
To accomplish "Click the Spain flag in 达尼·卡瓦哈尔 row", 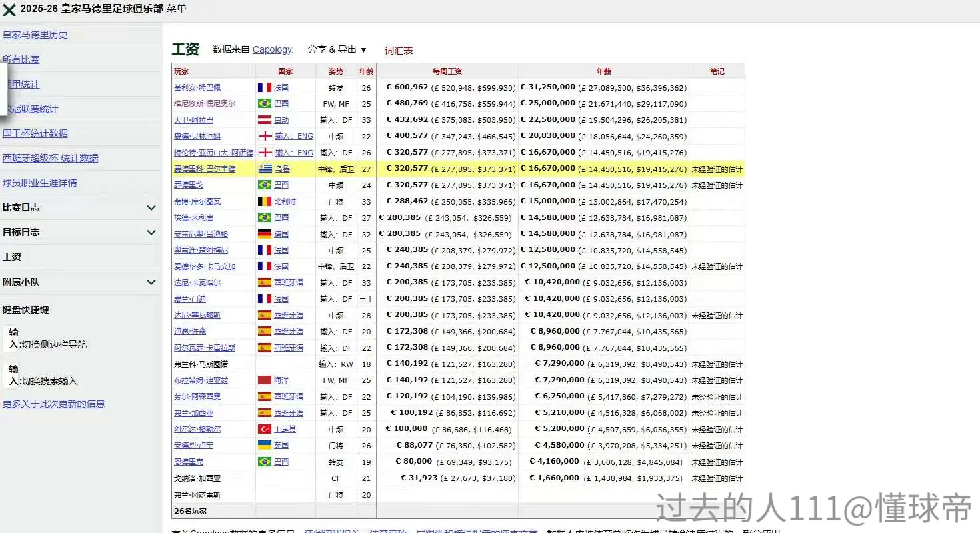I will pyautogui.click(x=265, y=282).
